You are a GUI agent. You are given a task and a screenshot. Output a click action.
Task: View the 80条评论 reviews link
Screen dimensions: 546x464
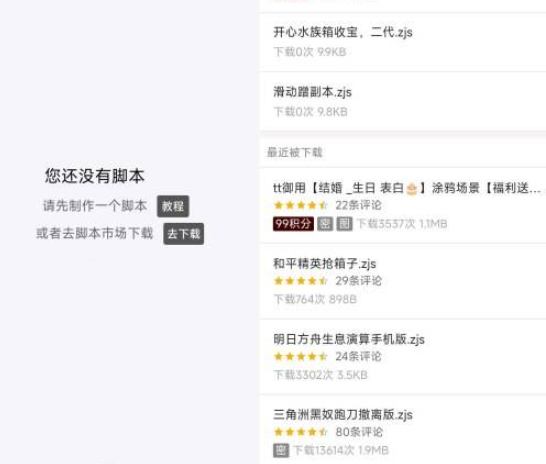359,432
